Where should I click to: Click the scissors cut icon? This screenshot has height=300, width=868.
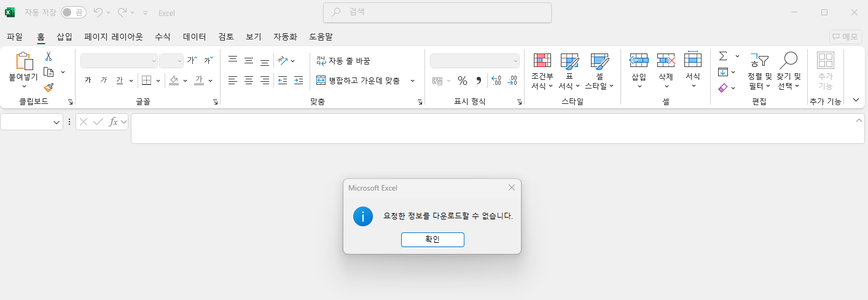click(49, 57)
